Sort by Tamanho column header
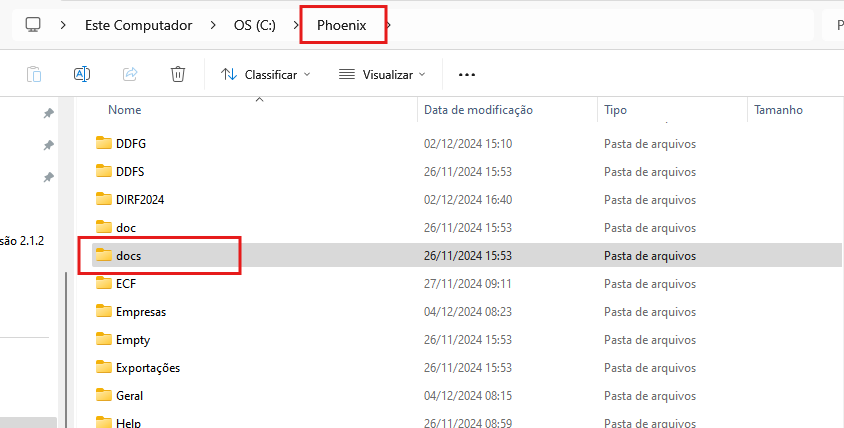Image resolution: width=844 pixels, height=428 pixels. click(778, 110)
